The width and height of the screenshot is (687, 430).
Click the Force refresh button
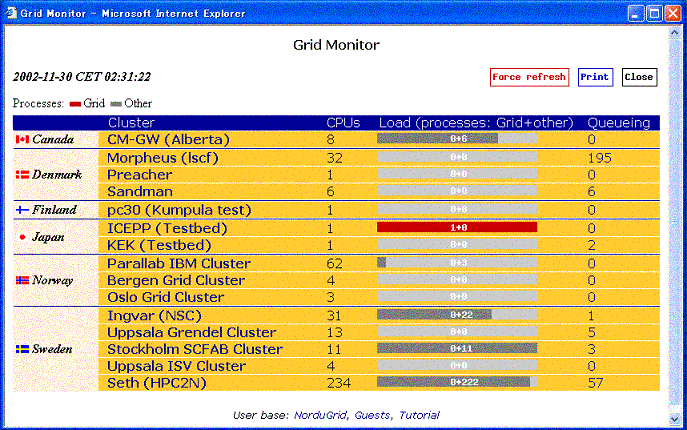pyautogui.click(x=529, y=77)
